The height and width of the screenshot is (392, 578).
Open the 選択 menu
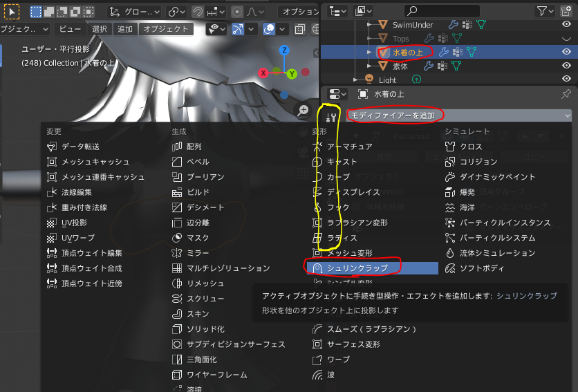click(99, 29)
